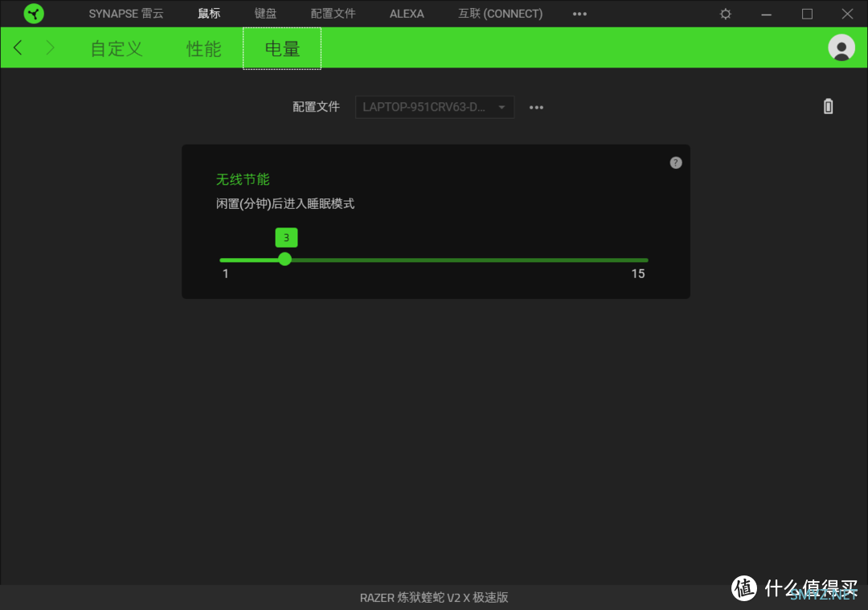Open the top menu overflow dots
The image size is (868, 610).
pos(579,14)
